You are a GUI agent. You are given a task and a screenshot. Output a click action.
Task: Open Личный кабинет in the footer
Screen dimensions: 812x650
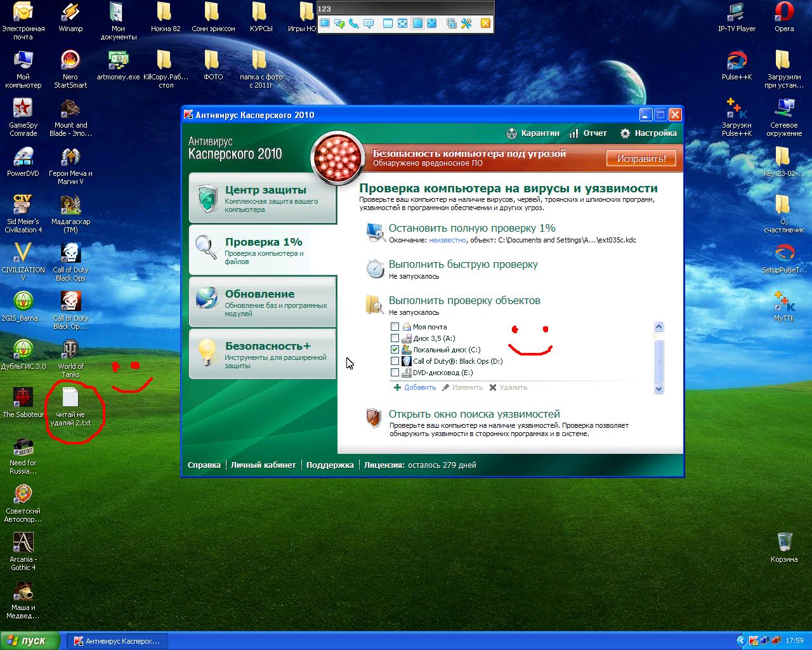(263, 465)
